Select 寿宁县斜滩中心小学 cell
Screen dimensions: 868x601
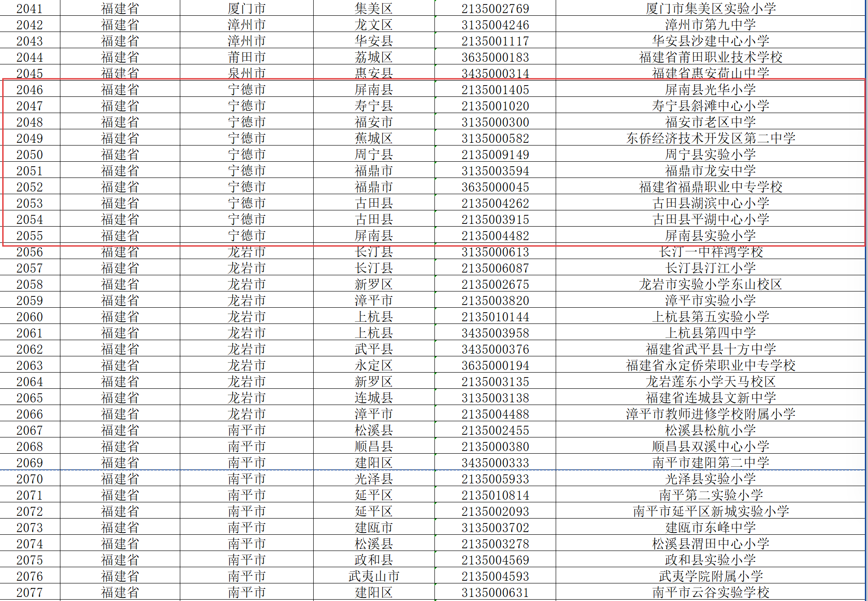710,106
